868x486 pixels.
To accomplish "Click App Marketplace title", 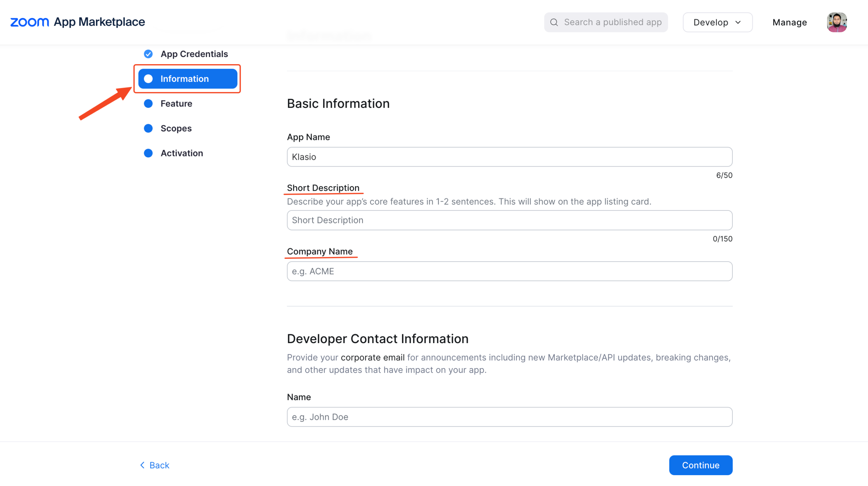I will [99, 22].
